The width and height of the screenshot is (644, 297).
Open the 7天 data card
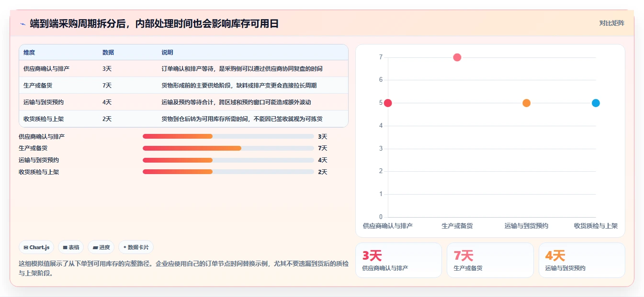[490, 260]
